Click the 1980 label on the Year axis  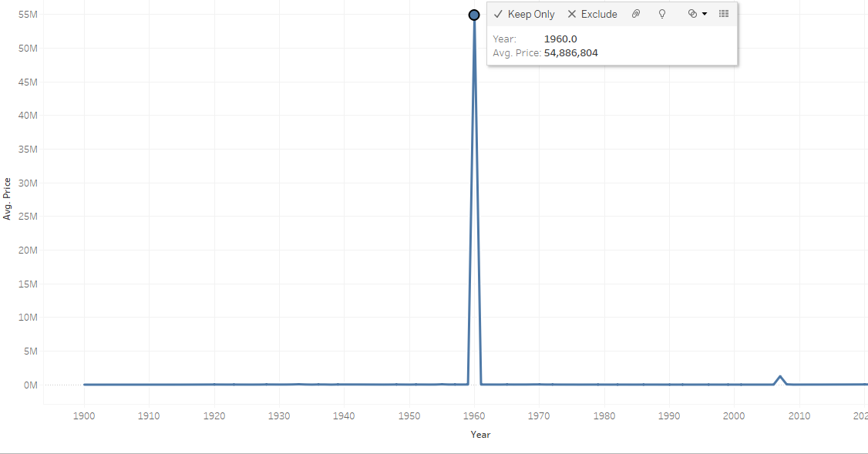pyautogui.click(x=604, y=415)
